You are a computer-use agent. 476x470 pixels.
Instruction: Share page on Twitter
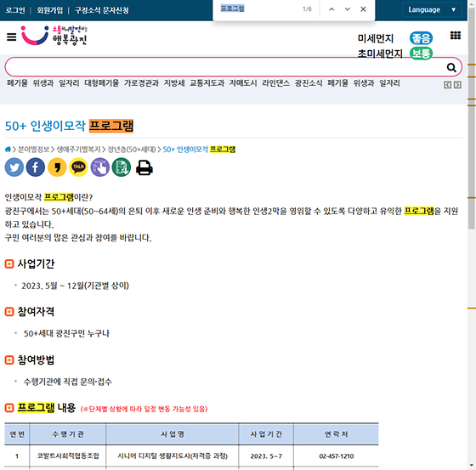(14, 167)
